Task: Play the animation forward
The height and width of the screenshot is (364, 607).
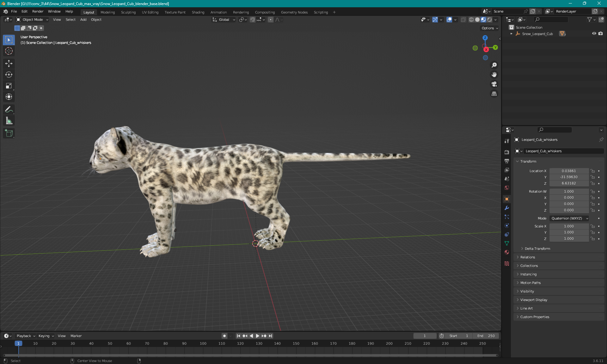Action: pyautogui.click(x=258, y=336)
